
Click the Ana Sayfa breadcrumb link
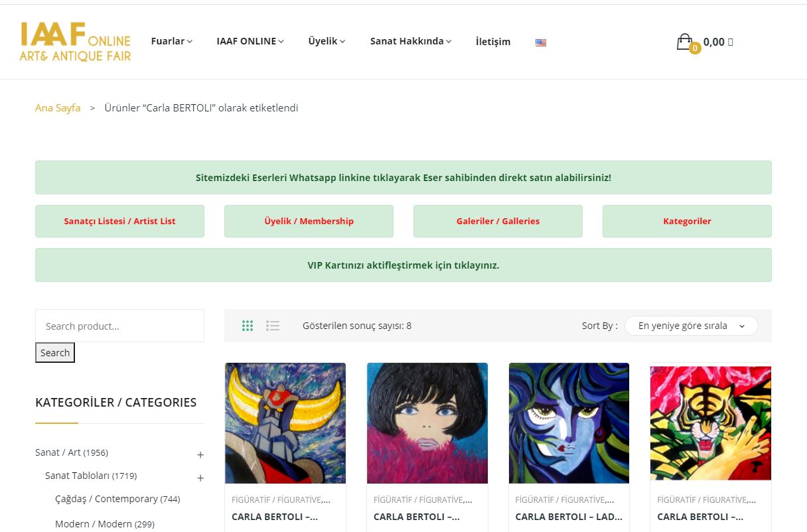(58, 107)
